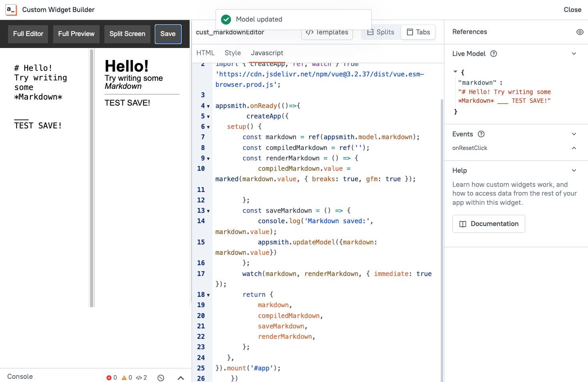588x382 pixels.
Task: Switch layout to Tabs
Action: click(418, 32)
